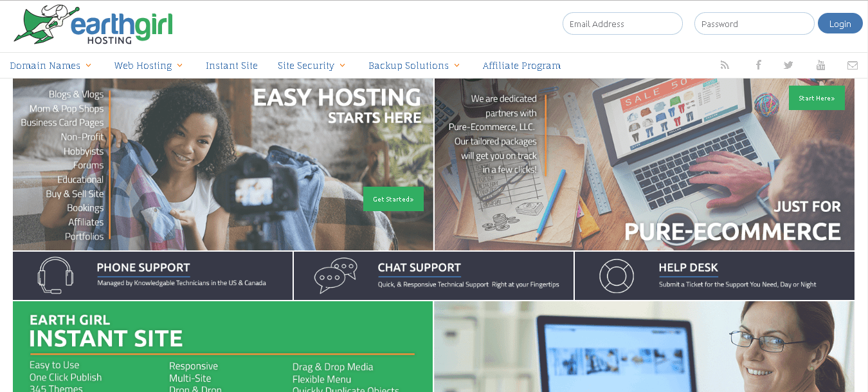Click the email envelope icon
868x392 pixels.
point(853,65)
